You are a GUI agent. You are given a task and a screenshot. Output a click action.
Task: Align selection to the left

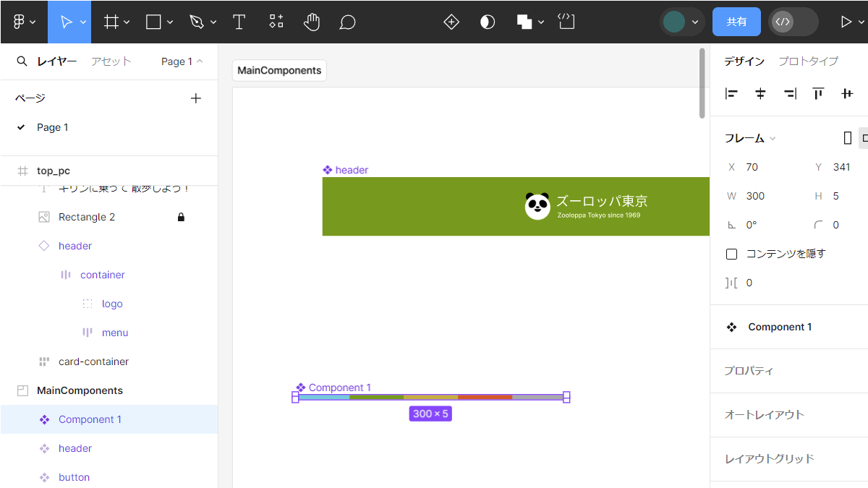731,93
